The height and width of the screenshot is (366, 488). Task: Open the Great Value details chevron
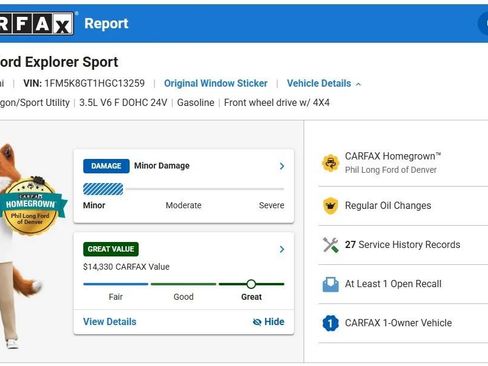pos(282,249)
